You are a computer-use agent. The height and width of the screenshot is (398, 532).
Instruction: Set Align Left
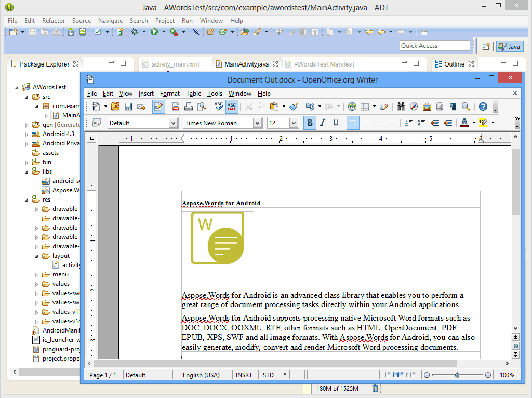(353, 123)
